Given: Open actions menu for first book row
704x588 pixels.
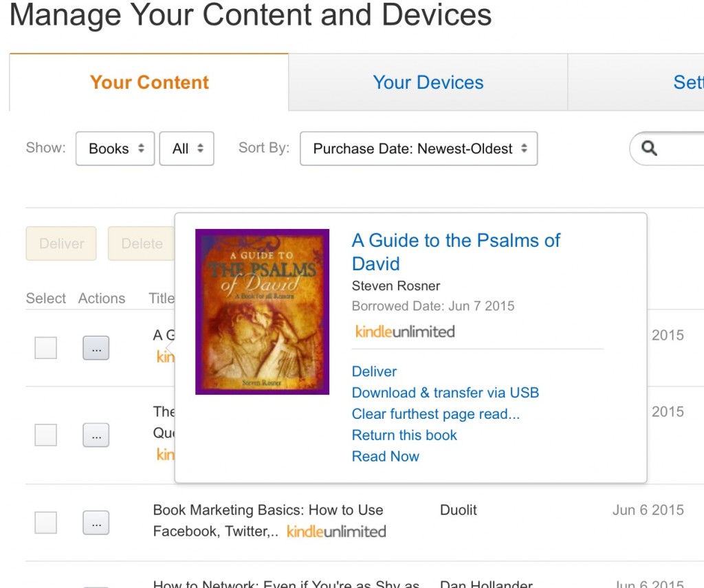Looking at the screenshot, I should pos(96,348).
